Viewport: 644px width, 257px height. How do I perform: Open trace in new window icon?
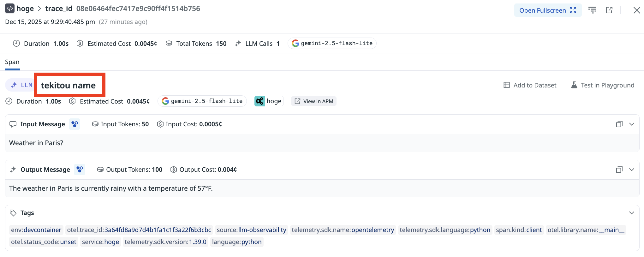609,10
